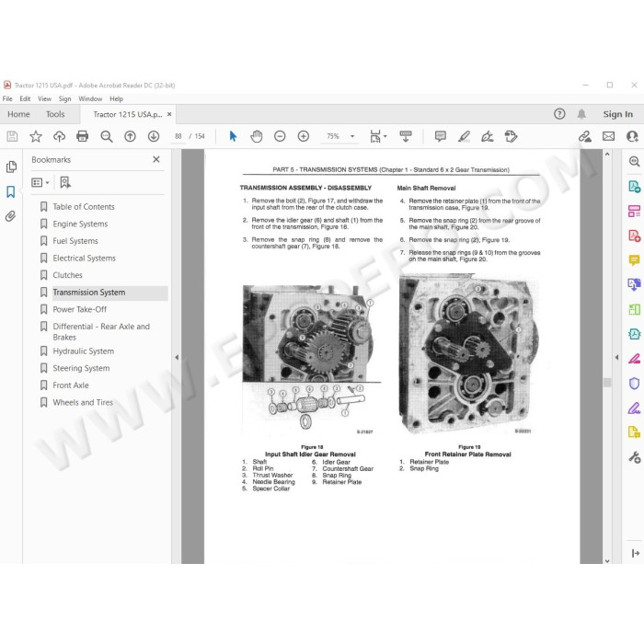Click the Save file icon
Viewport: 644px width, 644px height.
click(12, 136)
